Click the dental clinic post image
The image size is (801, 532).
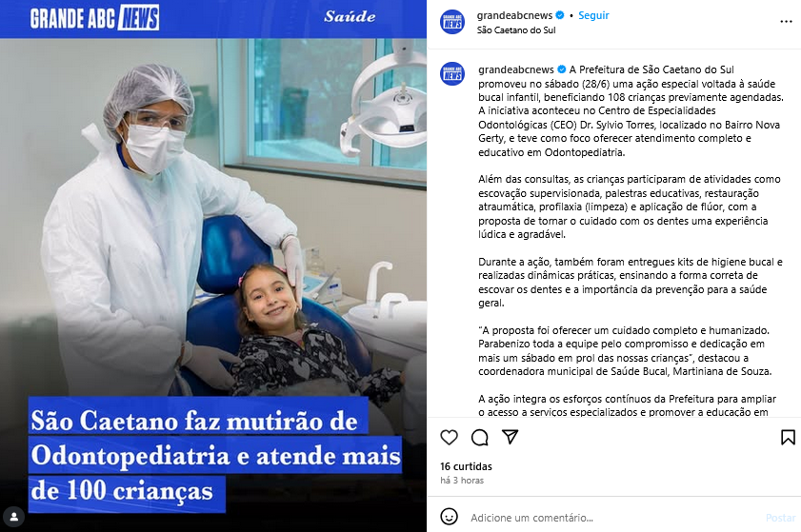[213, 266]
